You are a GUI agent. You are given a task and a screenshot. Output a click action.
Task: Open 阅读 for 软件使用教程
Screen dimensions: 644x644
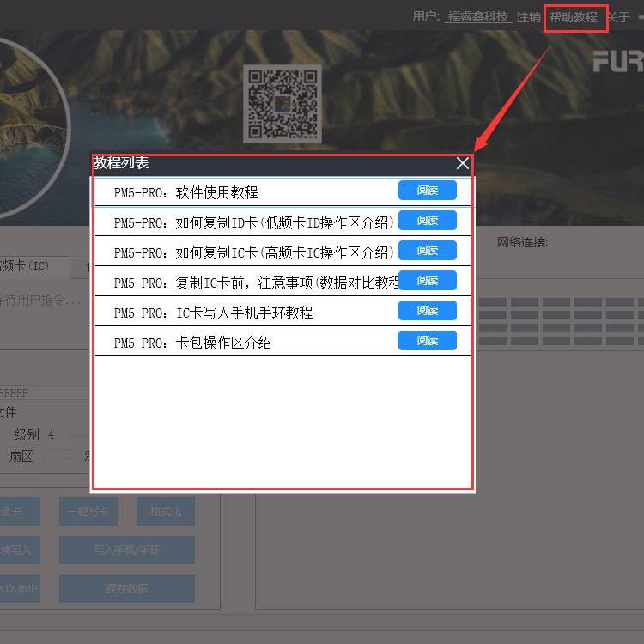tap(427, 191)
